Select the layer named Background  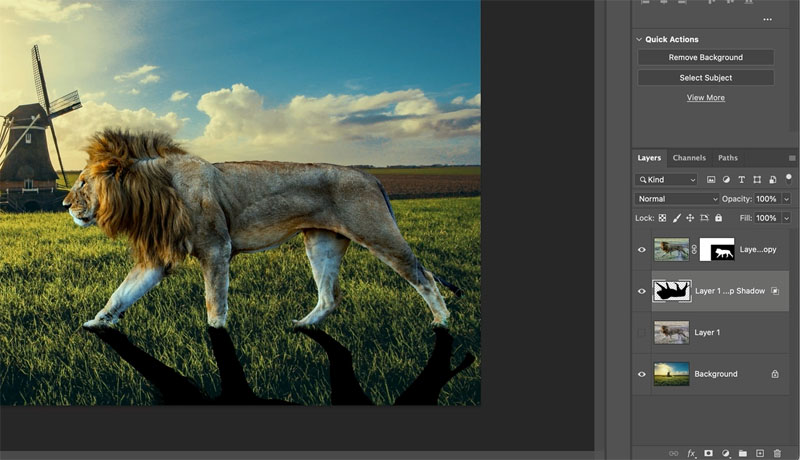(x=716, y=374)
